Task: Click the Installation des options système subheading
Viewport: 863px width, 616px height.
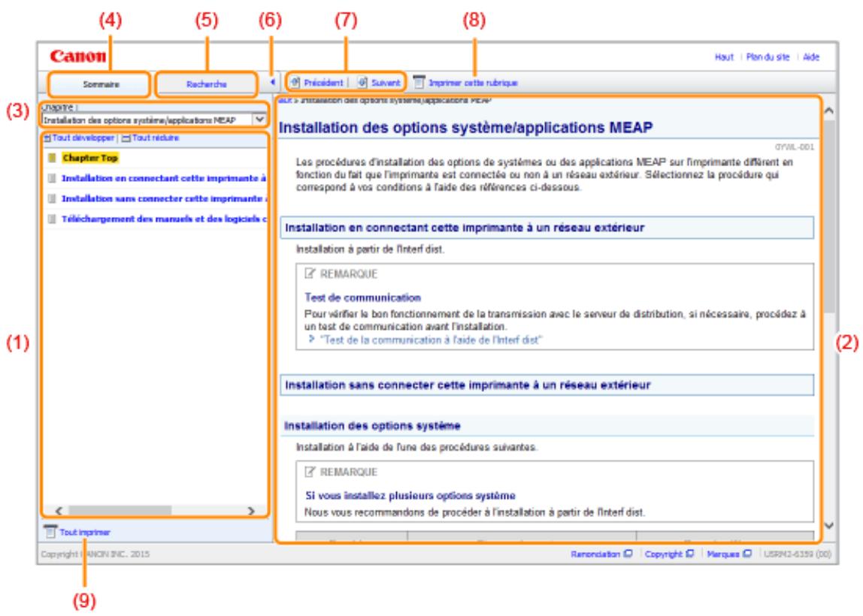Action: (x=372, y=426)
